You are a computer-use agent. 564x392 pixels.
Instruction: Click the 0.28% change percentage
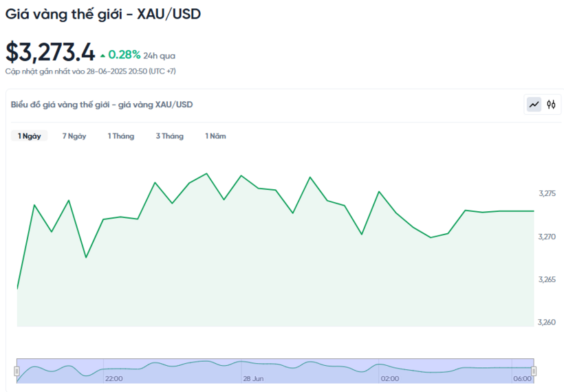[124, 54]
